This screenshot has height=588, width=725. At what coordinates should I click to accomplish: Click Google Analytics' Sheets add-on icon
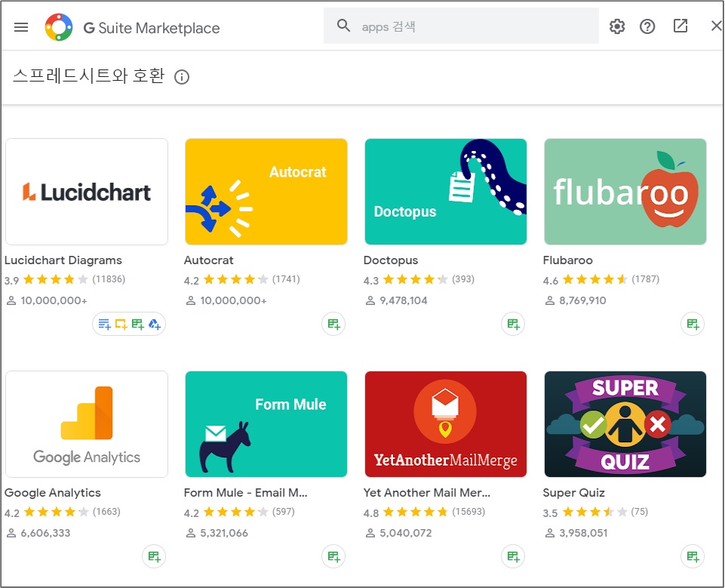(154, 556)
